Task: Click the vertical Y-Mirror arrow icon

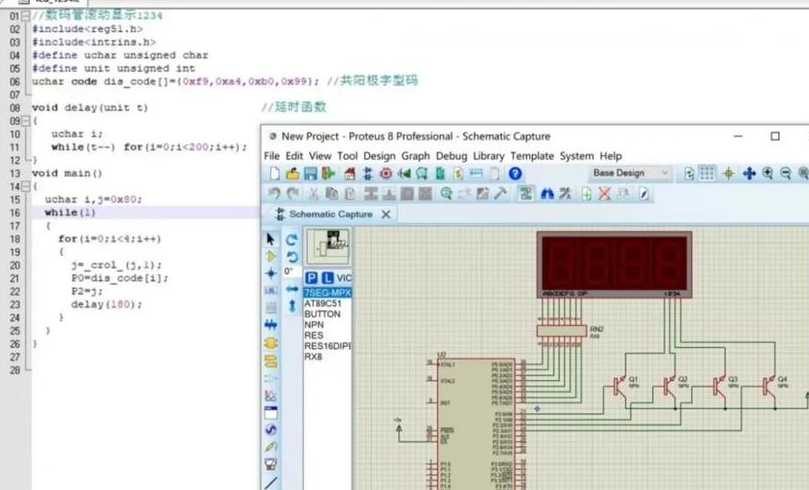Action: [x=292, y=306]
